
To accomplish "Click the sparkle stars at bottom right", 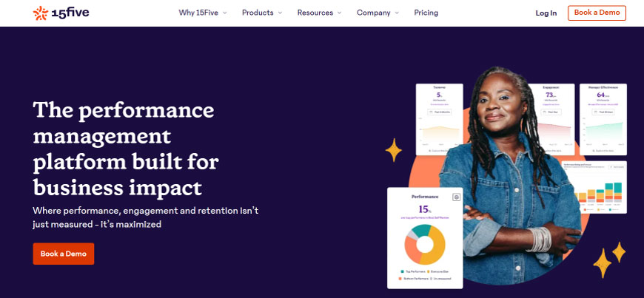I will [608, 259].
